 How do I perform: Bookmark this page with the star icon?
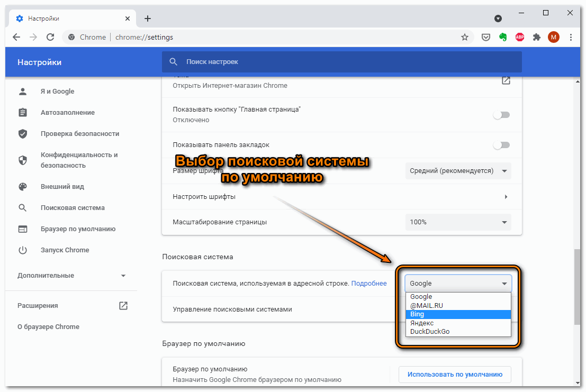[x=465, y=37]
